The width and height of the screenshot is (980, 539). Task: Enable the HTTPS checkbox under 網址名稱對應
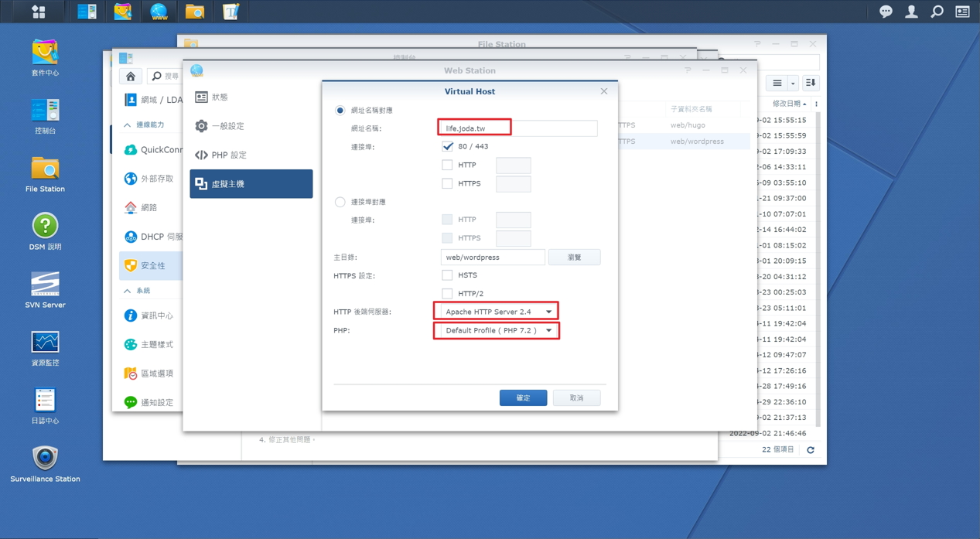(x=447, y=183)
